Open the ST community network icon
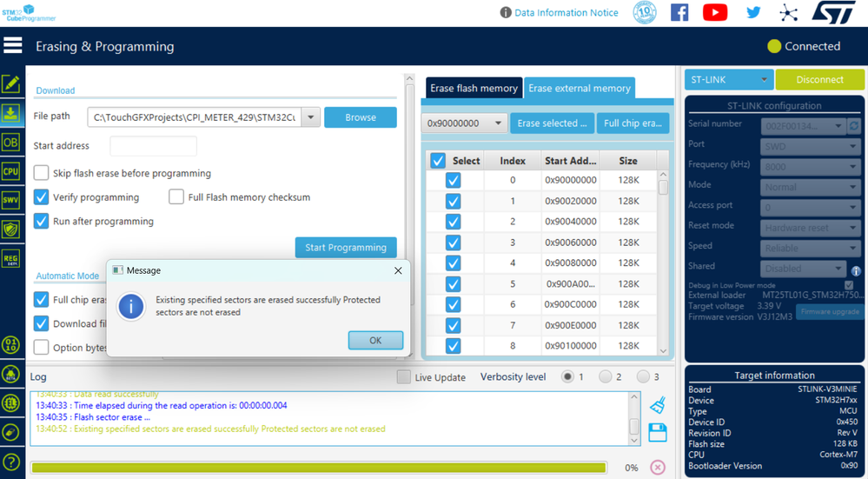Image resolution: width=868 pixels, height=479 pixels. pos(788,12)
